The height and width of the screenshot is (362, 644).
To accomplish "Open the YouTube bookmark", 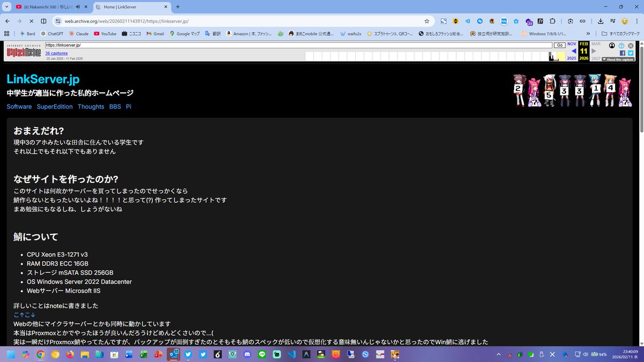I will [x=105, y=33].
